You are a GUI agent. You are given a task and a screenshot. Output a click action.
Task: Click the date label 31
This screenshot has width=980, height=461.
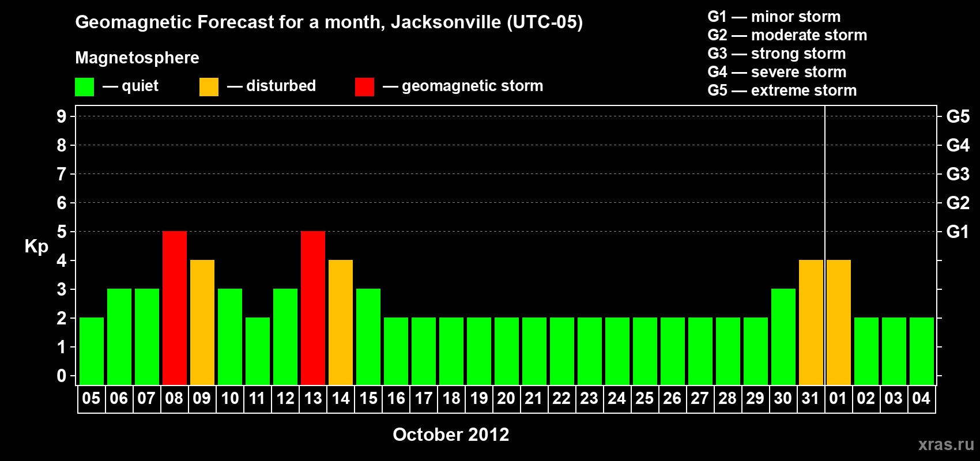[x=811, y=398]
